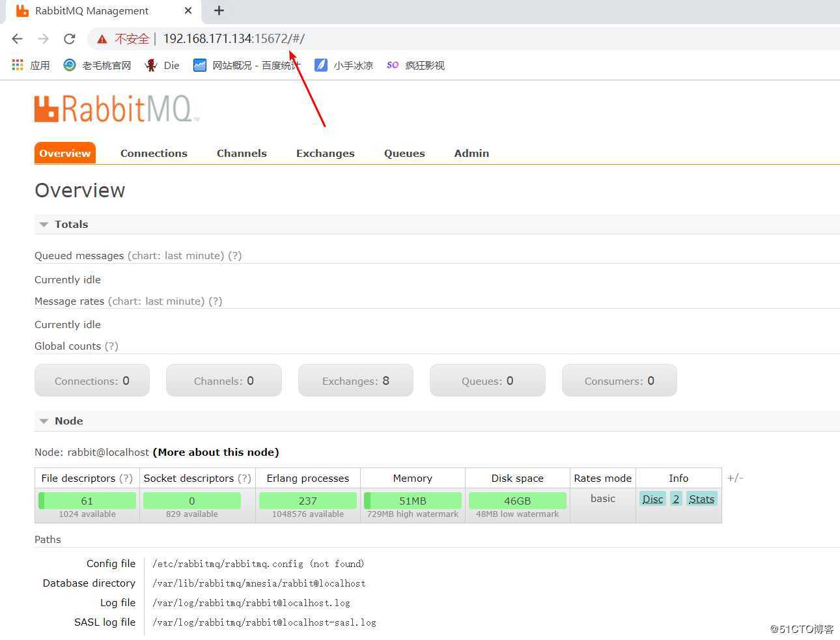This screenshot has height=640, width=840.
Task: Open the Message rates help (?)
Action: tap(216, 301)
